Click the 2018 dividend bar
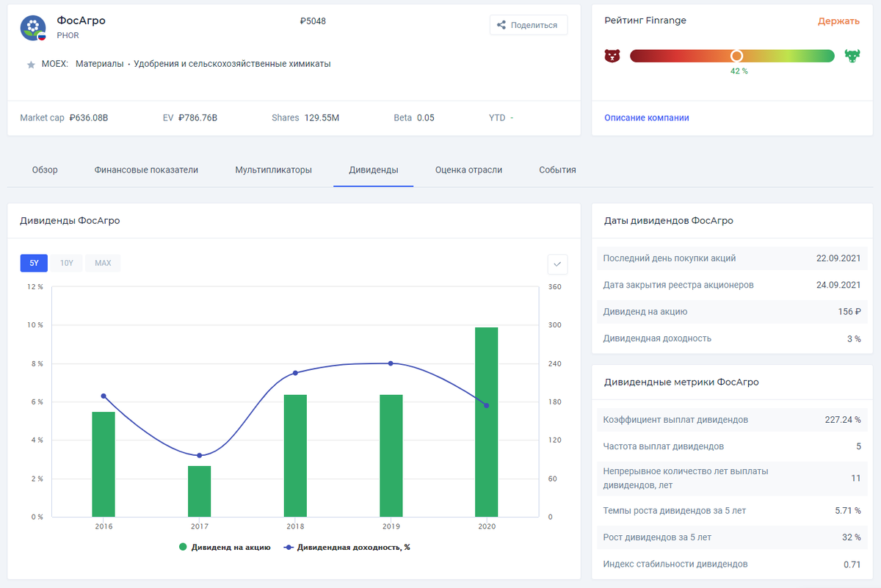The height and width of the screenshot is (588, 881). point(295,456)
